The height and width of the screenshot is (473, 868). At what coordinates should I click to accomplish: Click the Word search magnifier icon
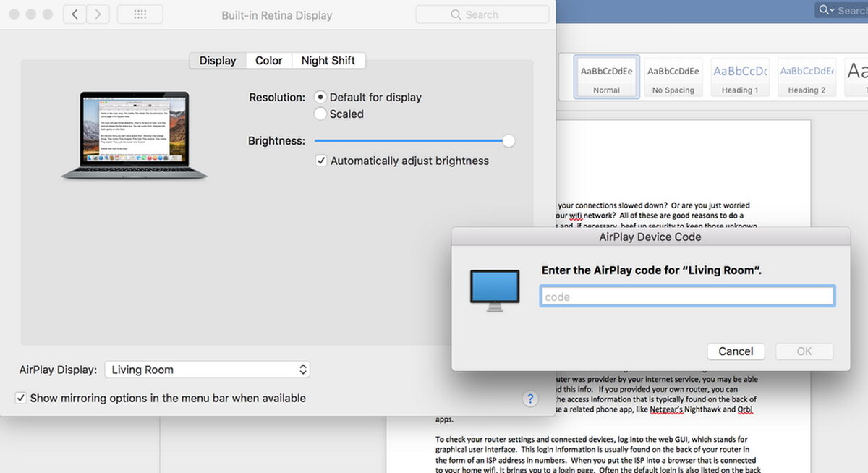826,10
